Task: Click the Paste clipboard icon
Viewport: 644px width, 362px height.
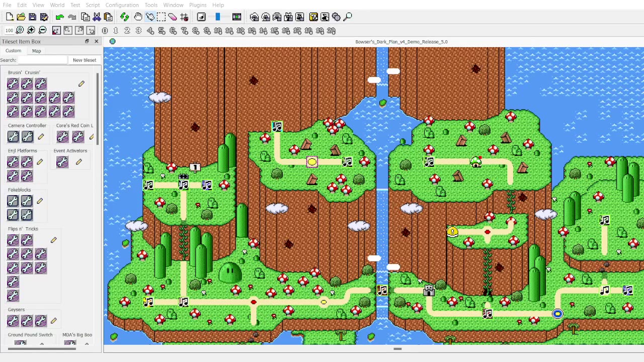Action: (x=108, y=17)
